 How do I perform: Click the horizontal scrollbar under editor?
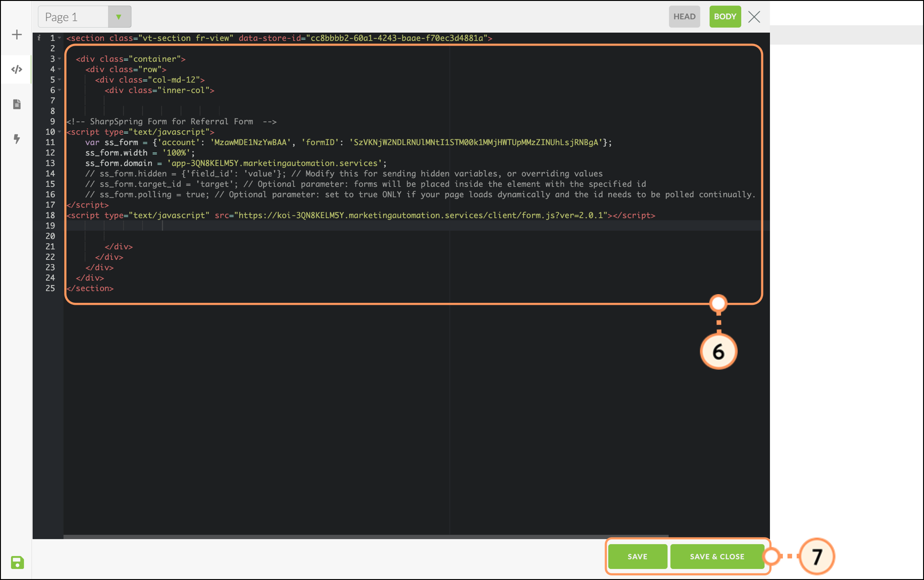click(365, 537)
